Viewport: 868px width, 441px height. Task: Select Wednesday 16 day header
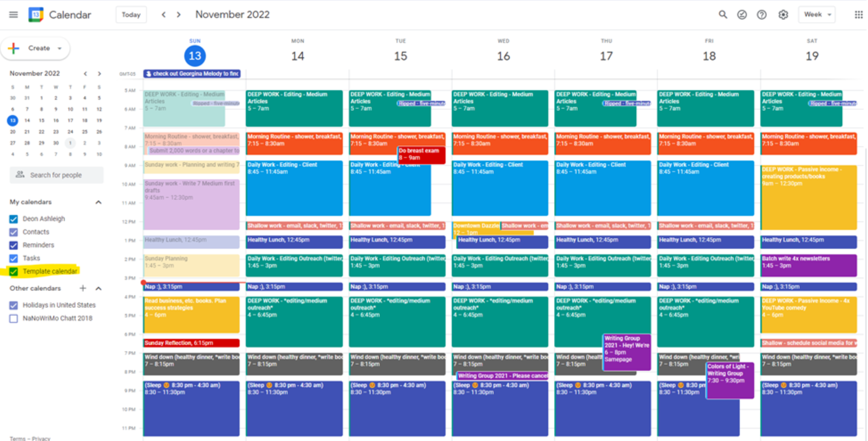click(503, 56)
